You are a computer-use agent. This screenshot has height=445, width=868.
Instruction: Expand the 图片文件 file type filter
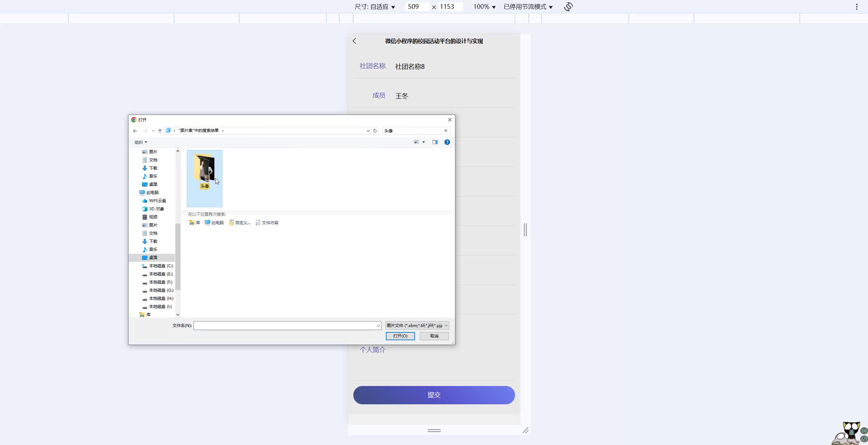pyautogui.click(x=417, y=325)
